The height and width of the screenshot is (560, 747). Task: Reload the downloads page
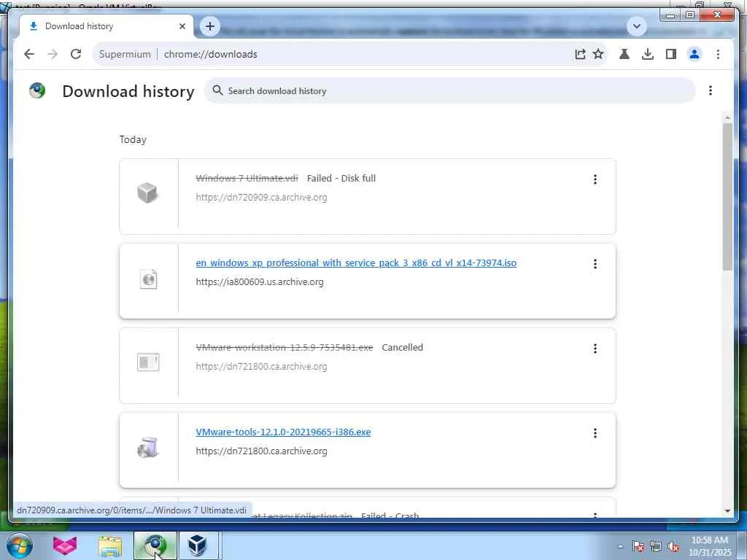(76, 54)
